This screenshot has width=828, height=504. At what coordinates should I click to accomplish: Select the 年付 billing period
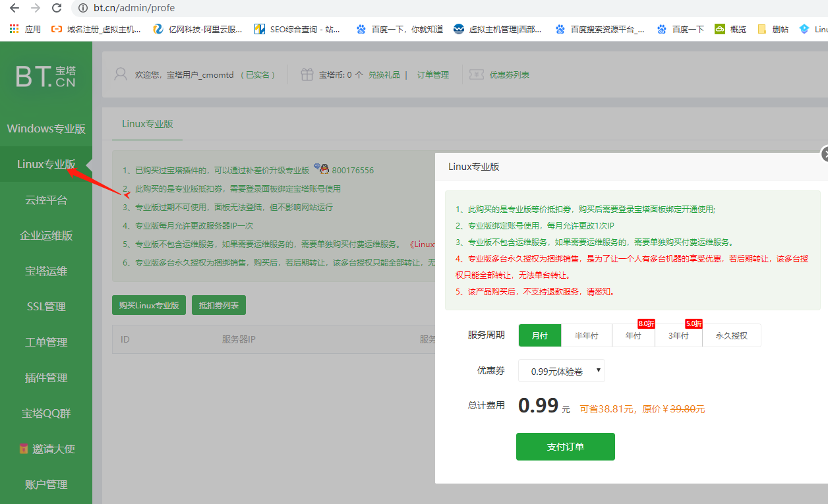tap(634, 335)
